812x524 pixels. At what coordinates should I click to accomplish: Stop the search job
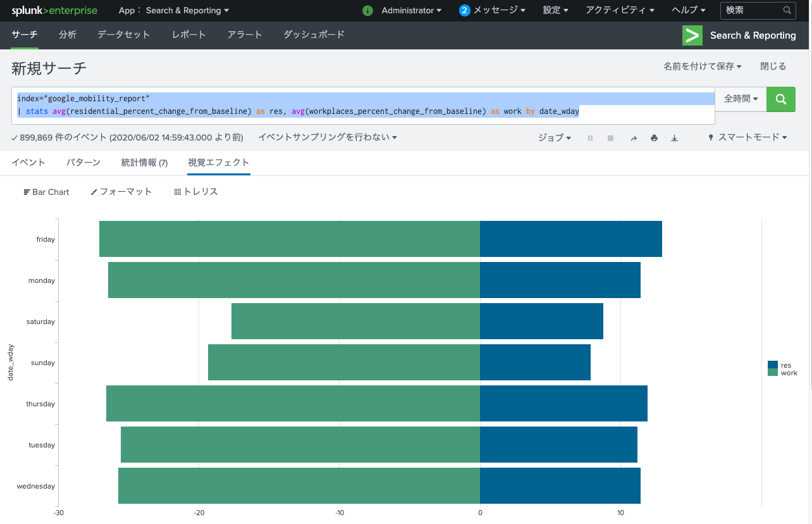(610, 137)
